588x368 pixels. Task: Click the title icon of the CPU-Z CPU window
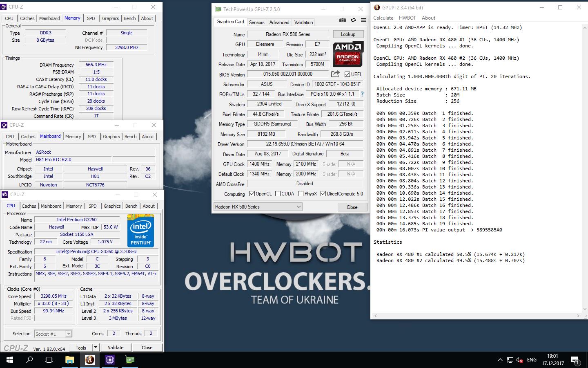click(x=5, y=195)
